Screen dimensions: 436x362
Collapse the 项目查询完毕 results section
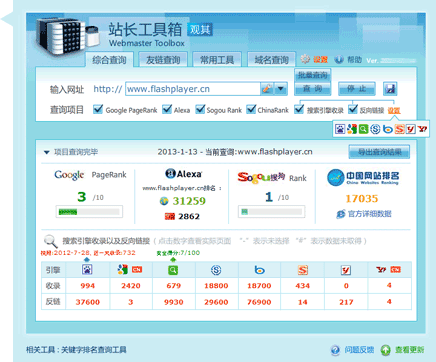point(46,152)
